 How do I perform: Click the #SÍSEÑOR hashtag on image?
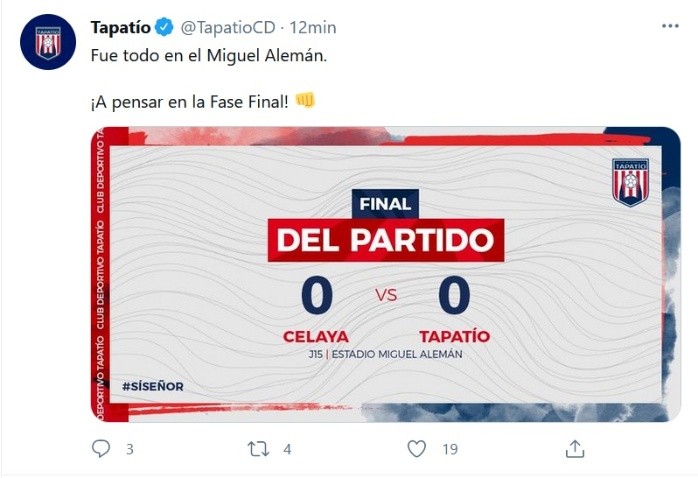coord(153,386)
